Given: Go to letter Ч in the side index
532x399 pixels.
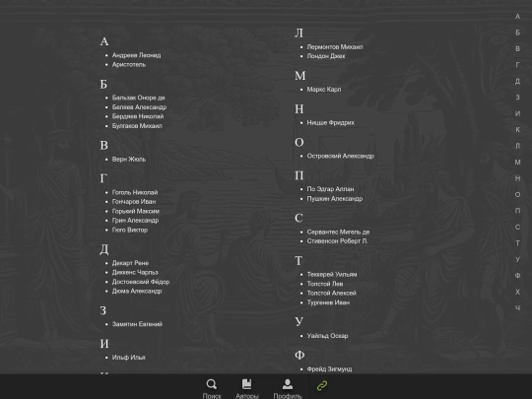Looking at the screenshot, I should 517,308.
